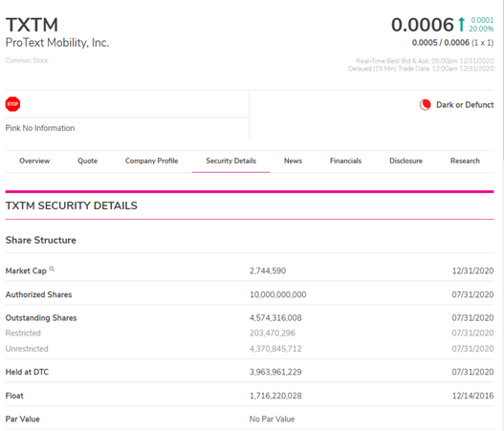This screenshot has width=504, height=431.
Task: Click the Restricted row label
Action: click(23, 333)
